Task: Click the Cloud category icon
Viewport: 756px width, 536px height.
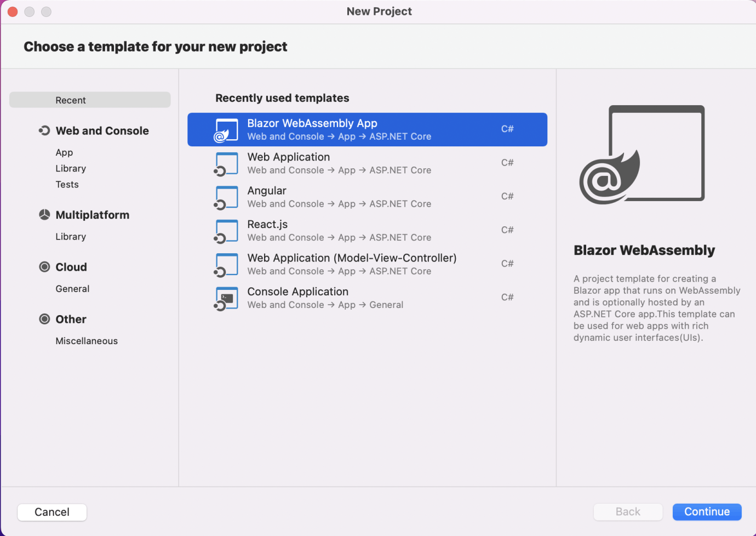Action: (44, 267)
